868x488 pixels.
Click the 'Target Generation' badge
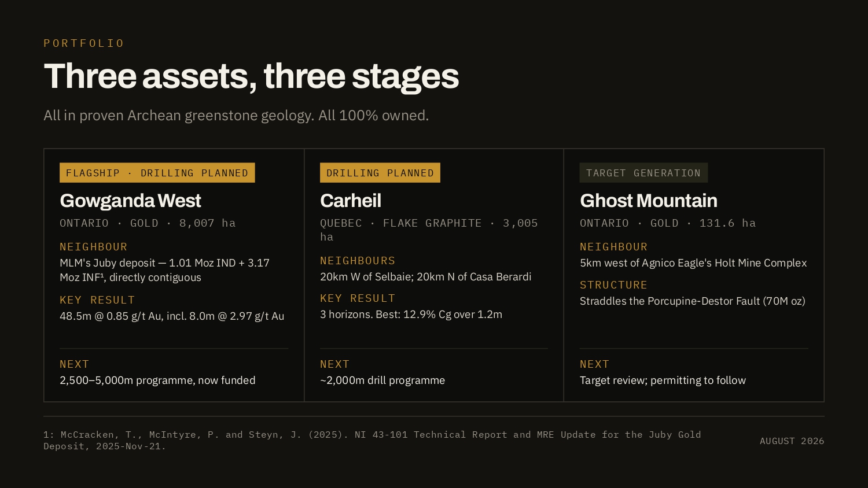click(643, 173)
